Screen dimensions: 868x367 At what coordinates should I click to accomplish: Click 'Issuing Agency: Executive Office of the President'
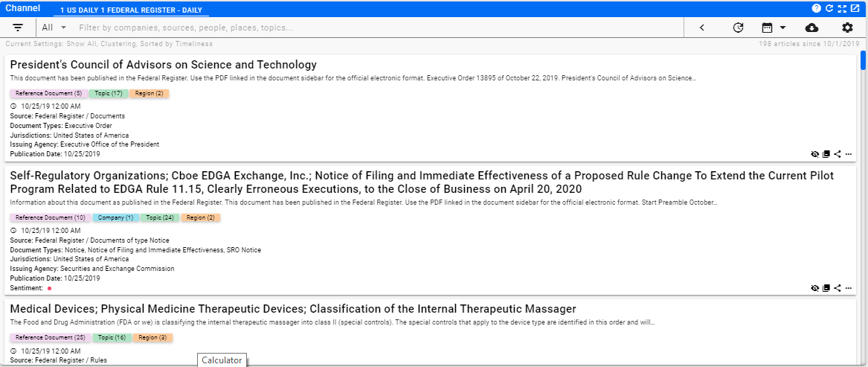click(x=85, y=144)
